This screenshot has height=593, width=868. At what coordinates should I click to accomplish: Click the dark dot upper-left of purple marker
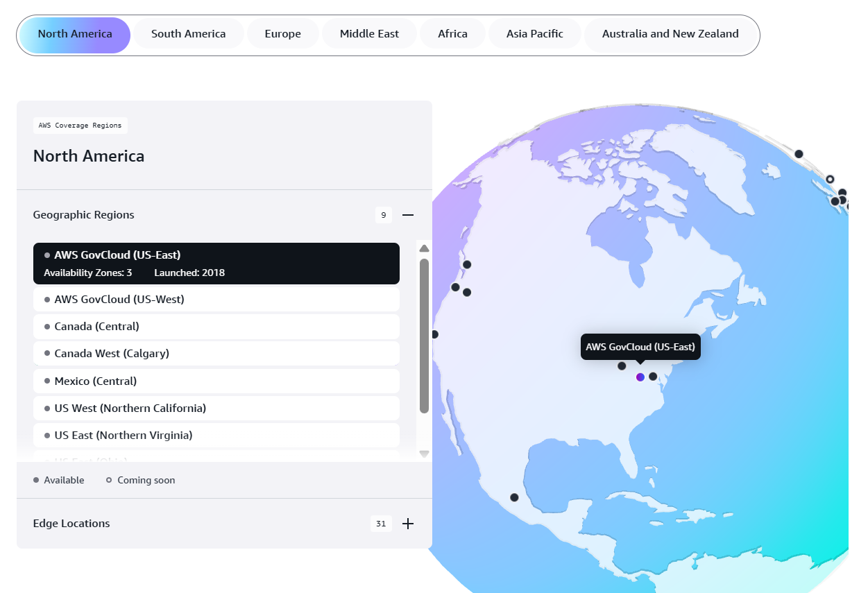pos(622,366)
